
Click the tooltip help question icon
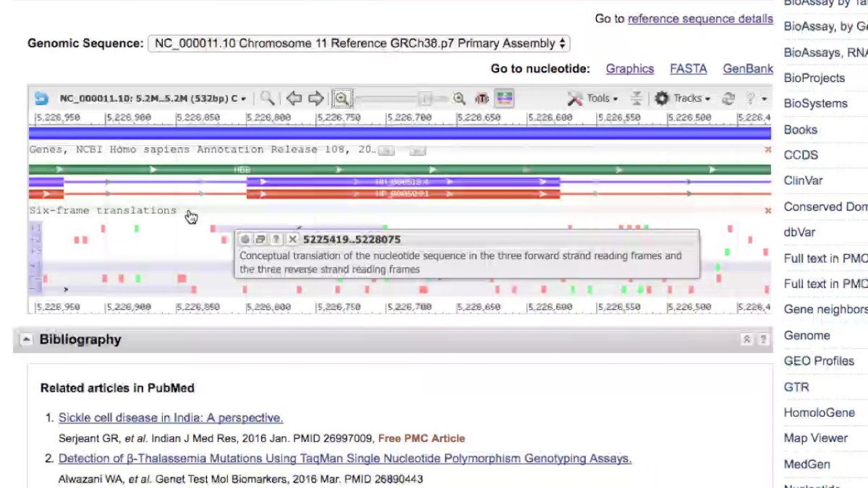pos(276,239)
